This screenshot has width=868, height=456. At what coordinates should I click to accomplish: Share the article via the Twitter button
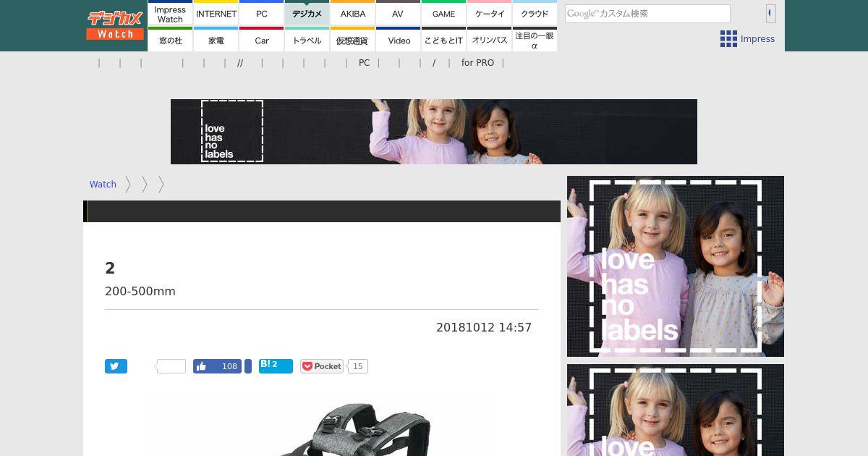coord(116,366)
